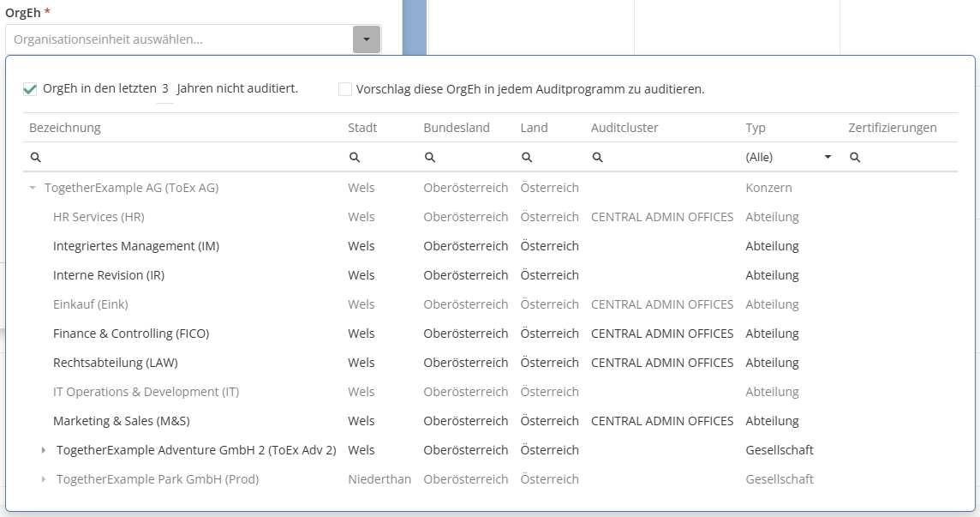Screen dimensions: 980x517
Task: Collapse the TogetherExample AG tree node
Action: 33,188
